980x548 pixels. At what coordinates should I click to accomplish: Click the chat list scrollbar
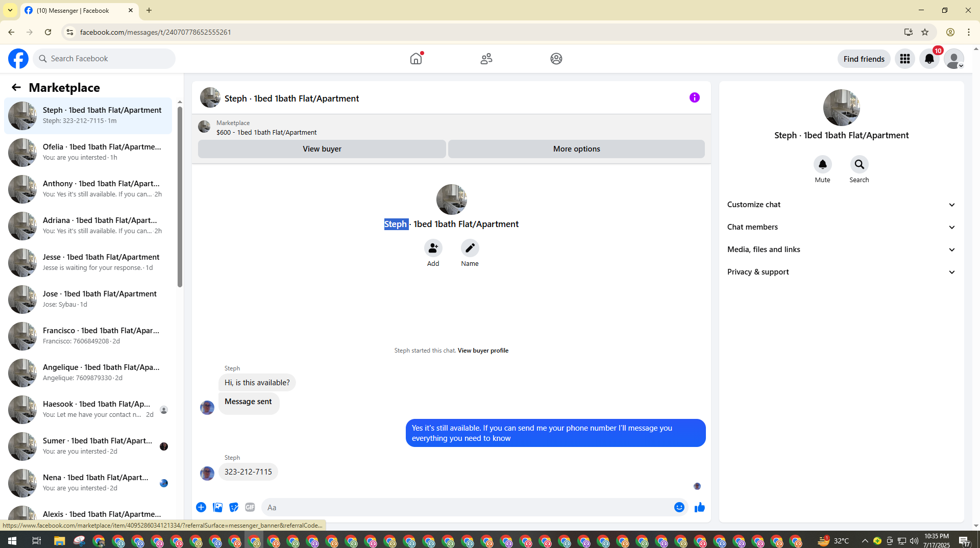tap(180, 197)
